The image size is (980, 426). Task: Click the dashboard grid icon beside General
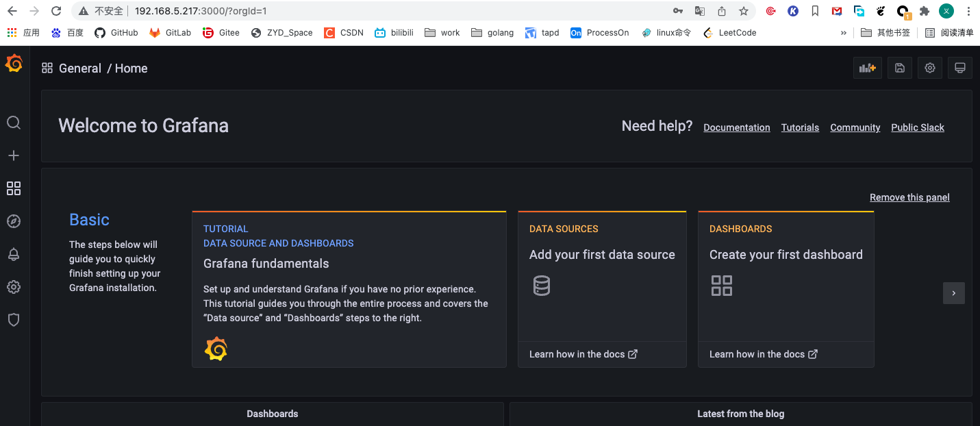47,68
